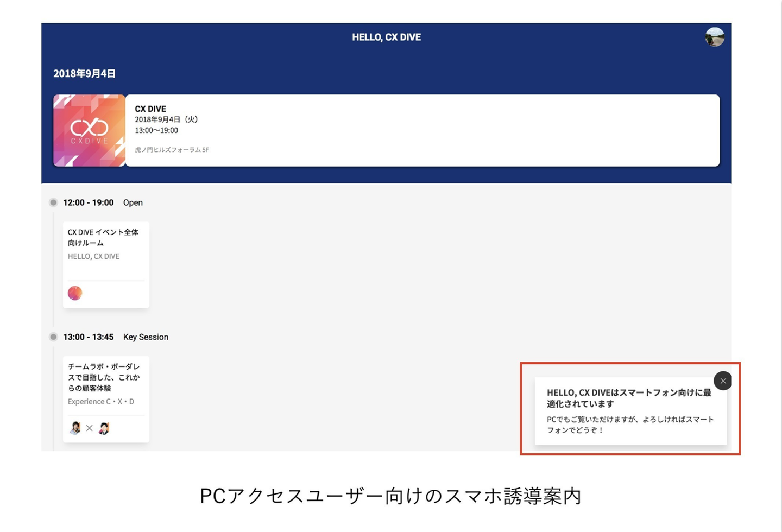Click the 虎ノ門ヒルズフォーラム 5F venue text

tap(172, 150)
